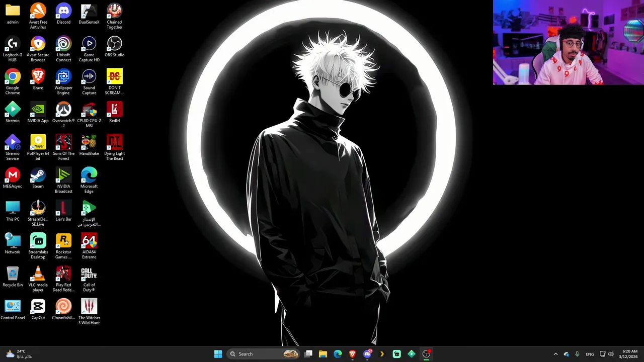
Task: Select Overwatch 2 desktop icon
Action: click(x=63, y=115)
